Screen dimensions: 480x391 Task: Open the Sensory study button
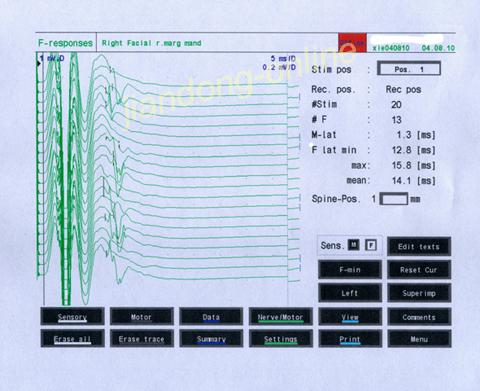tap(72, 316)
